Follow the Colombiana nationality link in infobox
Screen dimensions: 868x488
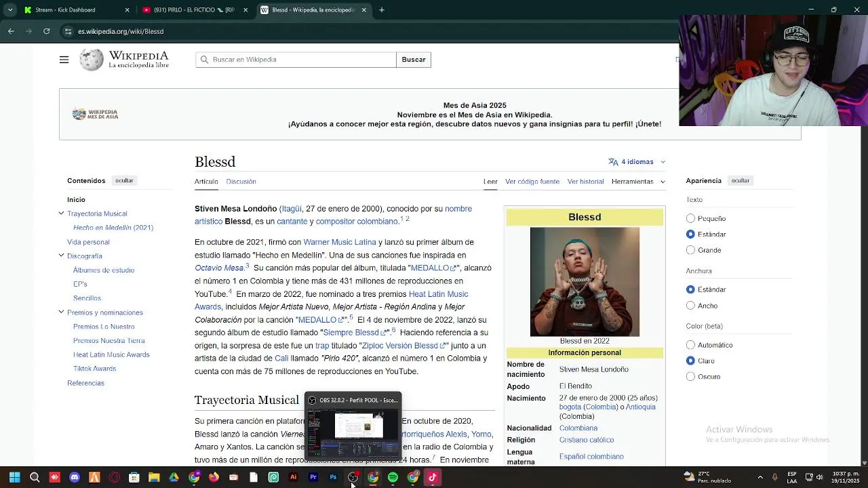click(578, 428)
